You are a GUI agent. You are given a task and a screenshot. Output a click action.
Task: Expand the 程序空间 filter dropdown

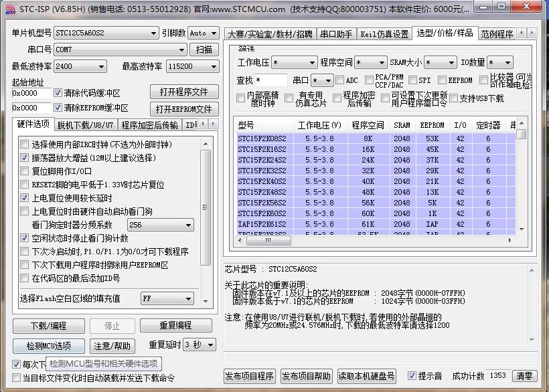[371, 62]
